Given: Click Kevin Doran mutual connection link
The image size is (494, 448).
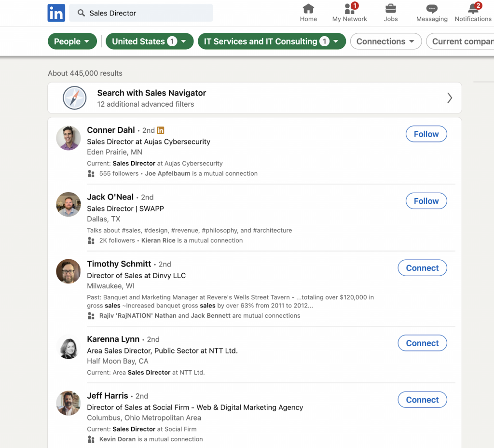Looking at the screenshot, I should tap(118, 439).
